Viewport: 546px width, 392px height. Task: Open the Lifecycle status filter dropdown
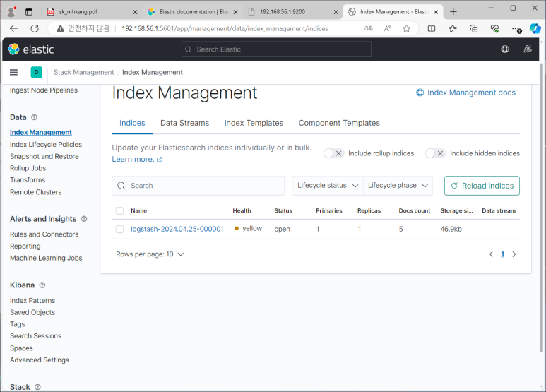click(327, 186)
